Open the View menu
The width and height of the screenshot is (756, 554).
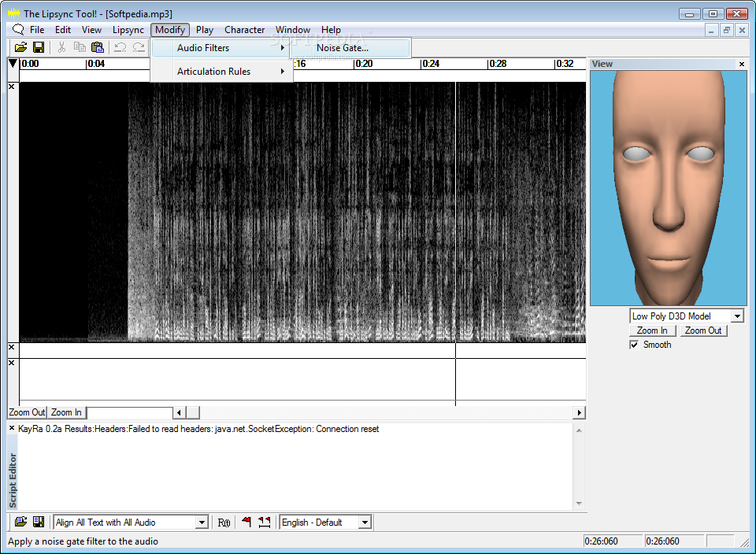click(x=91, y=29)
